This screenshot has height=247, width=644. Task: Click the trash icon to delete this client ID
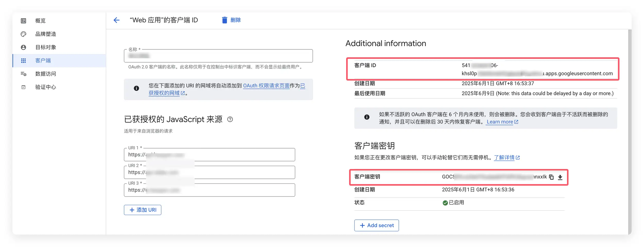(224, 20)
